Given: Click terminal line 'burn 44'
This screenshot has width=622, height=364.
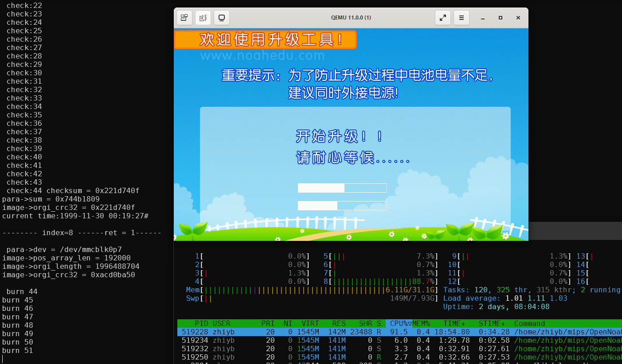Looking at the screenshot, I should pos(22,291).
